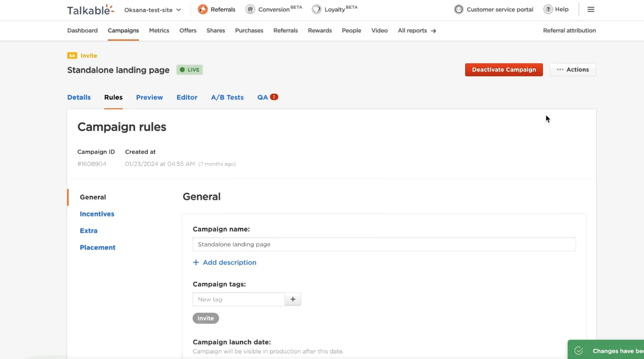Click the Deactivate Campaign button
The height and width of the screenshot is (359, 644).
point(504,69)
